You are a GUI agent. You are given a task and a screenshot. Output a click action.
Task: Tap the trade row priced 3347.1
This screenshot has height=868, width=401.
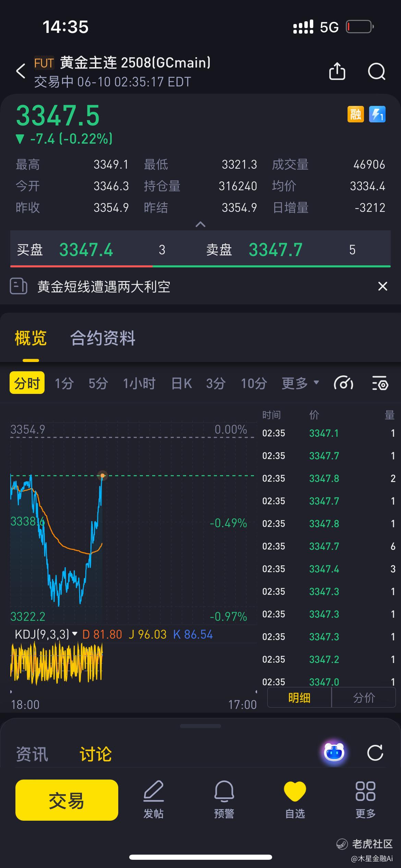[x=328, y=433]
